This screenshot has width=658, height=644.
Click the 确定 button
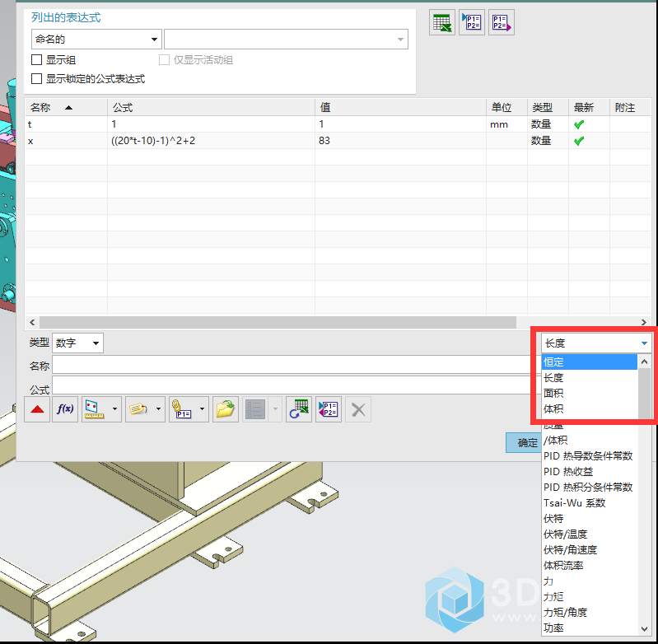[524, 442]
